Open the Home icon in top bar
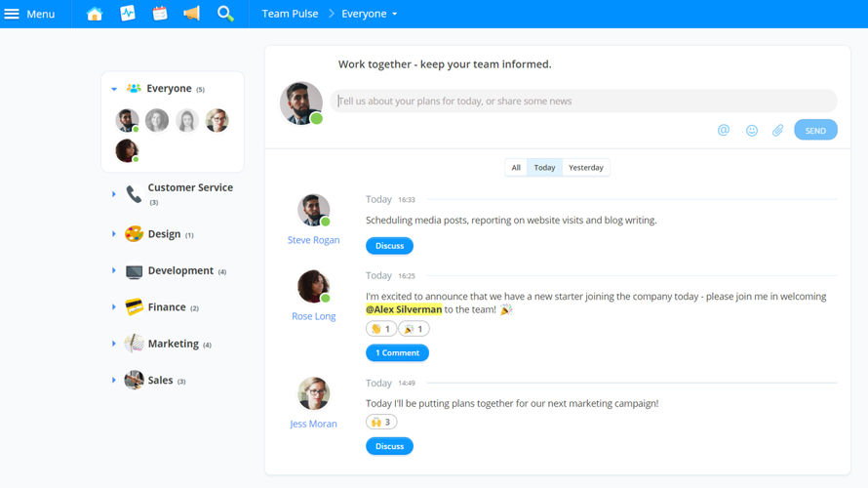868x488 pixels. click(95, 14)
